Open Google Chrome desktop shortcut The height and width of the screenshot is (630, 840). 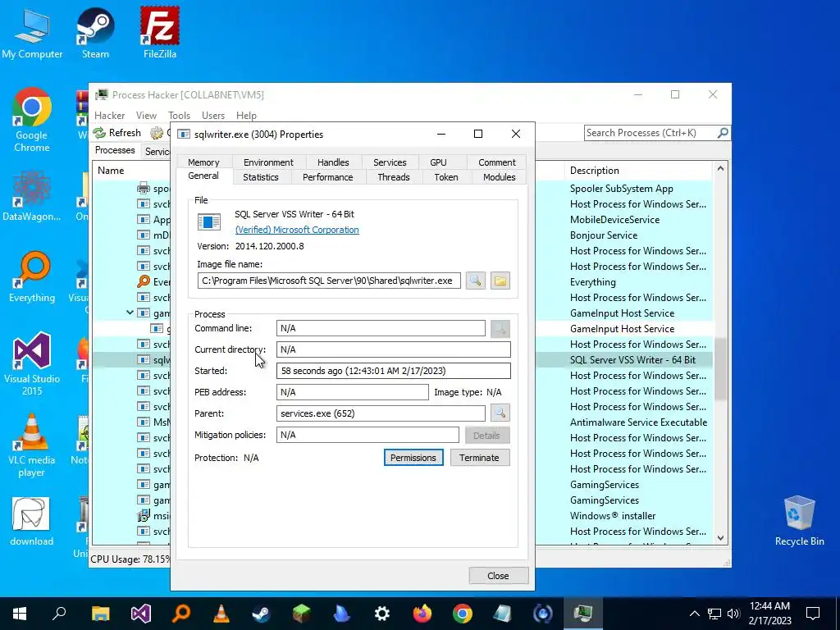coord(32,120)
